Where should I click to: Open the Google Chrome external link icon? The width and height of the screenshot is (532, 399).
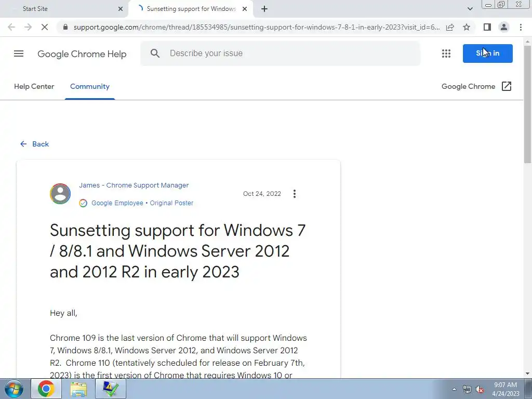click(x=507, y=86)
